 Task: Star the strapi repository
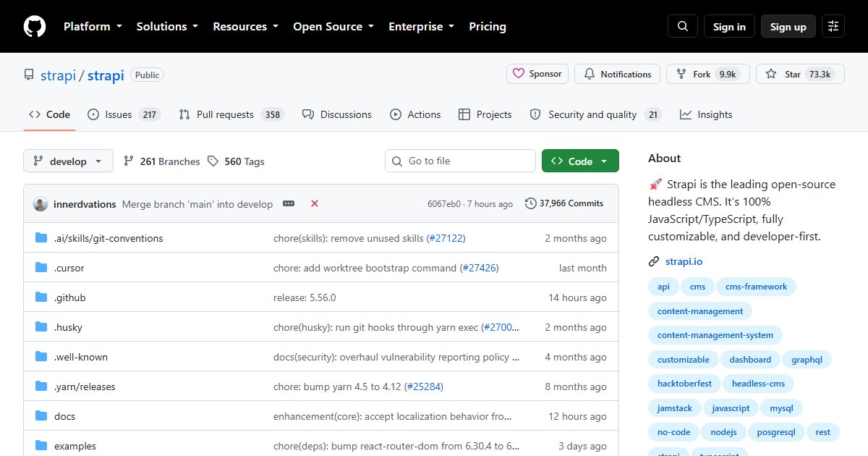800,74
